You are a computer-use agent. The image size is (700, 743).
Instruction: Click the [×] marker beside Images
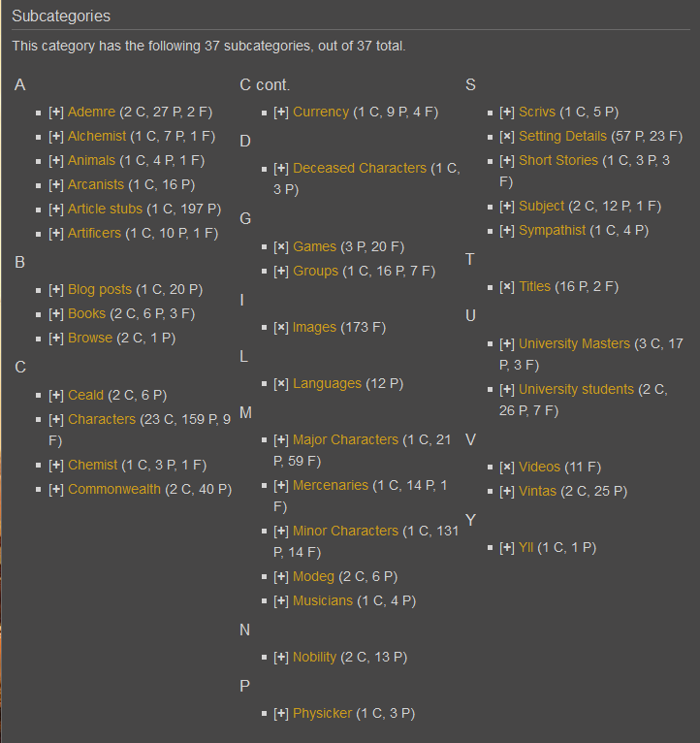(x=281, y=328)
